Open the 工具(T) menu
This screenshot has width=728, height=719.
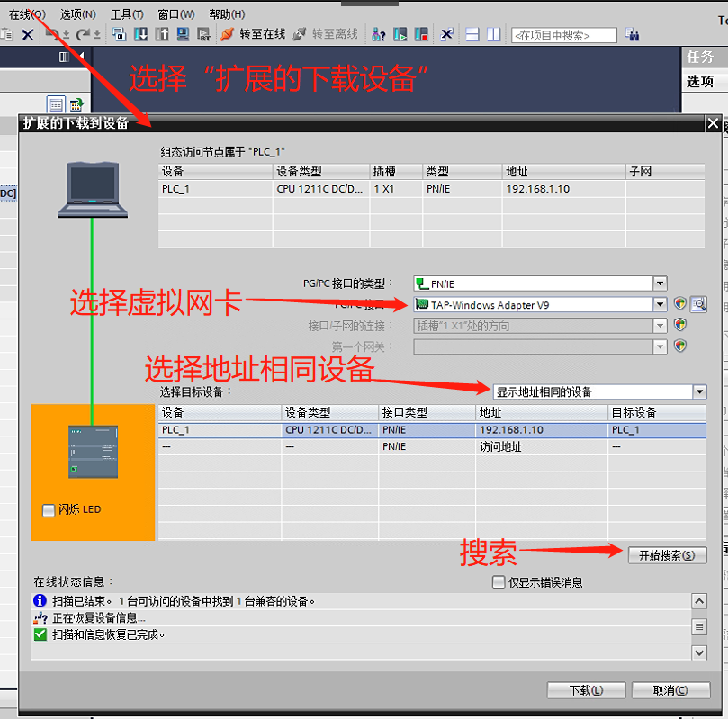(126, 14)
